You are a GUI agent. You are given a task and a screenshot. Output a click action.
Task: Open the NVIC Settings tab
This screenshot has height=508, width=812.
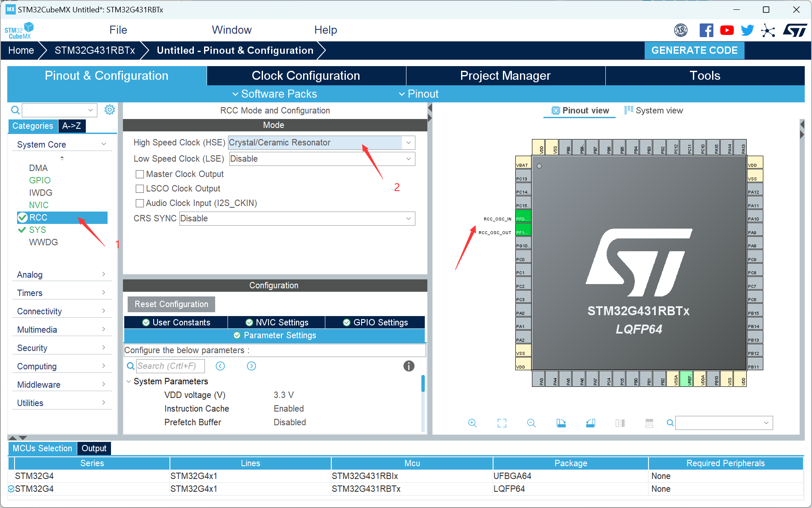[x=277, y=322]
